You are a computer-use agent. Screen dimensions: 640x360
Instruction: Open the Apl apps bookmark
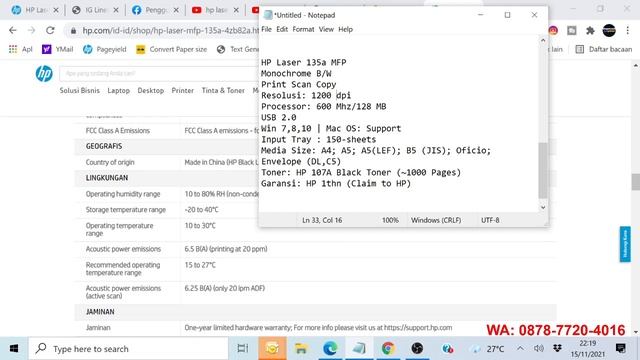tap(20, 49)
